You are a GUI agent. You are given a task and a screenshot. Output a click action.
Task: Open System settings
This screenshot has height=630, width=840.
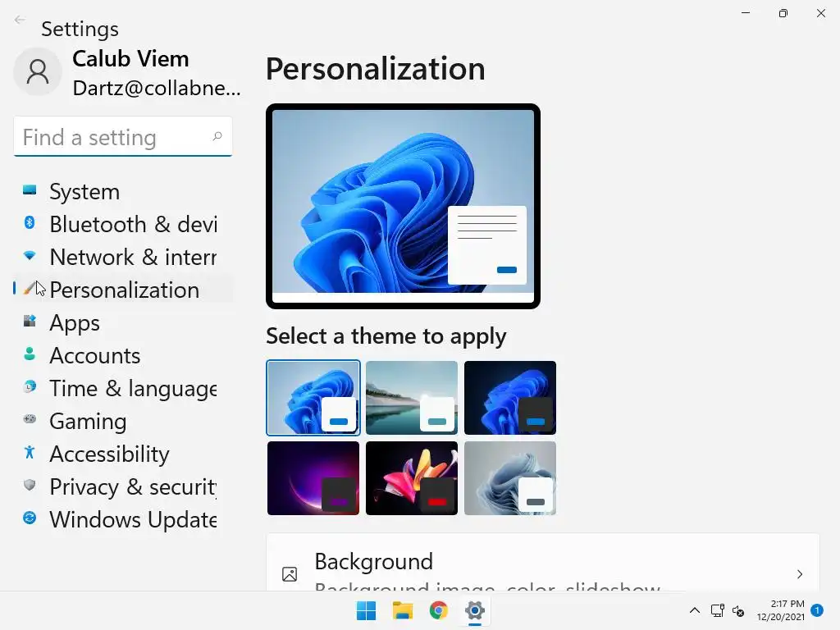[x=123, y=191]
